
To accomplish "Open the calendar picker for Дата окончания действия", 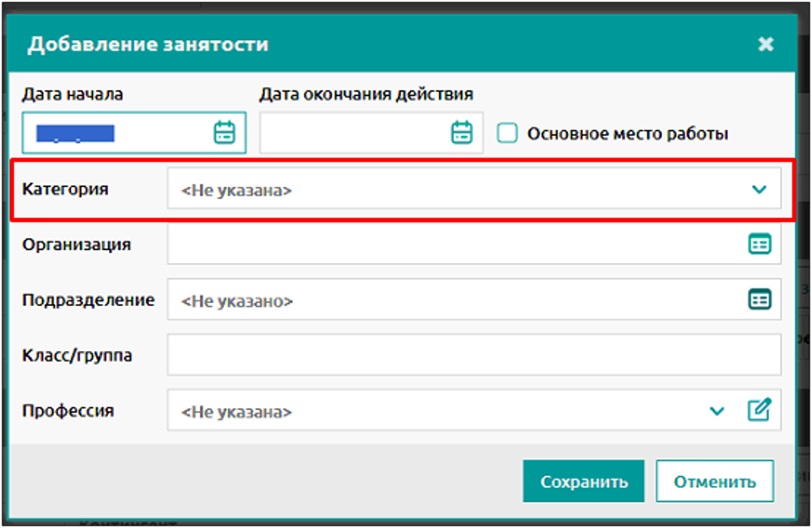I will click(461, 133).
